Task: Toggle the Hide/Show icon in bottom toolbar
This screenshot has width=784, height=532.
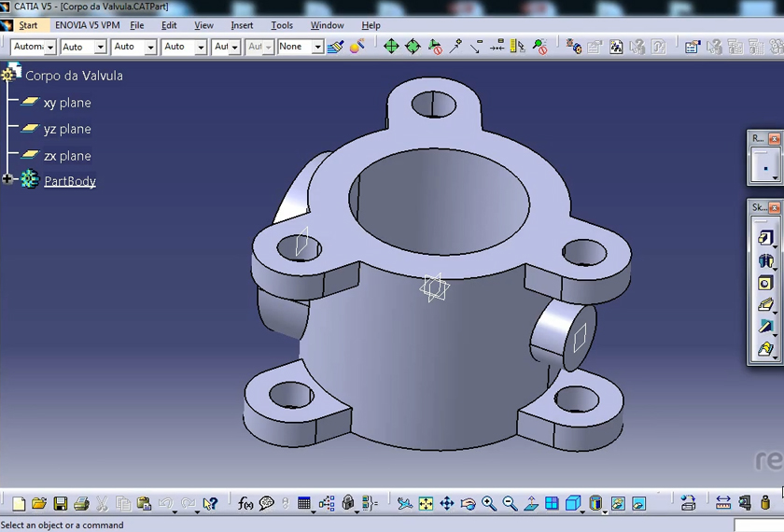Action: (618, 504)
